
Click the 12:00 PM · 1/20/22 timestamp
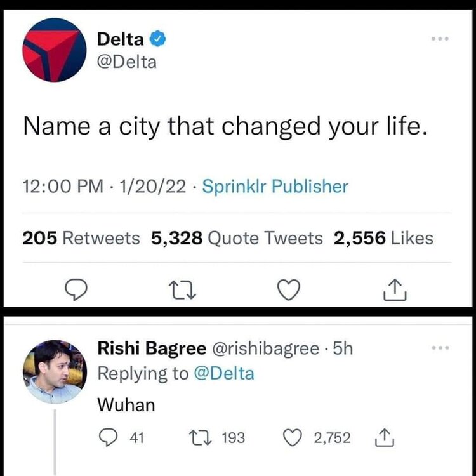[x=104, y=187]
